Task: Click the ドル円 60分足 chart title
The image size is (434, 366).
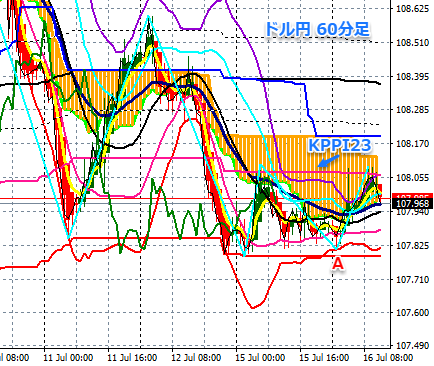Action: pos(317,29)
